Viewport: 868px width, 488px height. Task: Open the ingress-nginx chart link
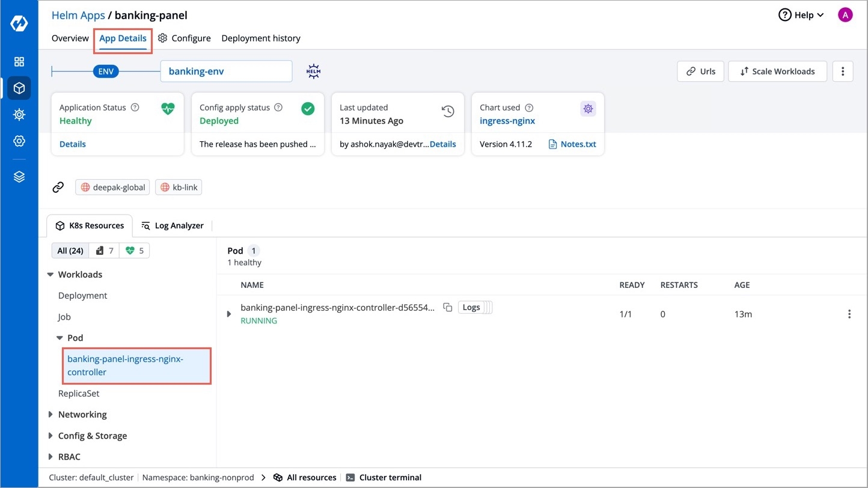(x=507, y=121)
